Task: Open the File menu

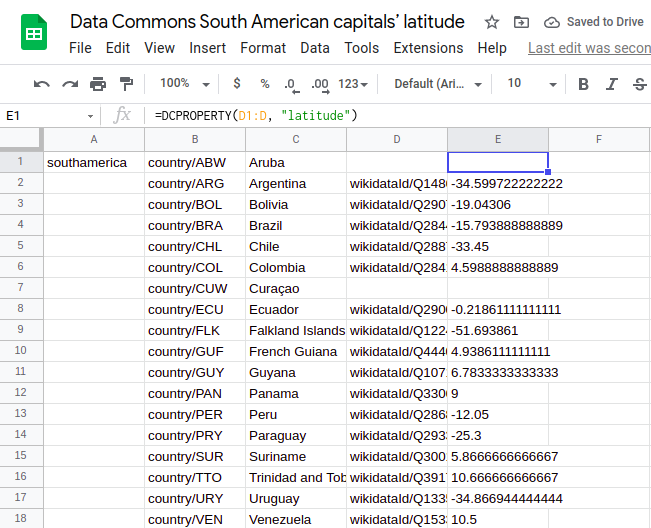Action: point(80,48)
